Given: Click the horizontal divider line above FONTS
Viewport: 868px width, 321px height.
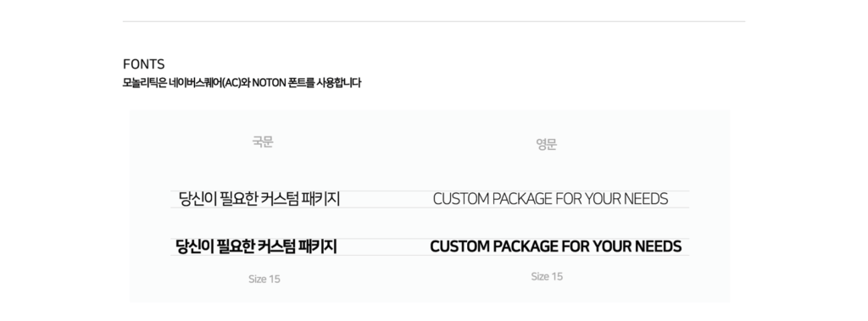Looking at the screenshot, I should [x=434, y=21].
